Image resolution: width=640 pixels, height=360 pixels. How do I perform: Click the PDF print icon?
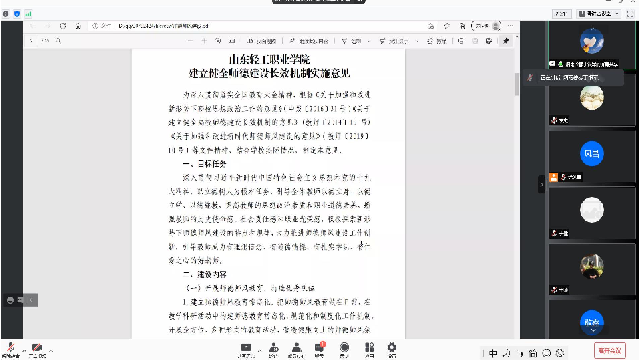click(x=460, y=41)
